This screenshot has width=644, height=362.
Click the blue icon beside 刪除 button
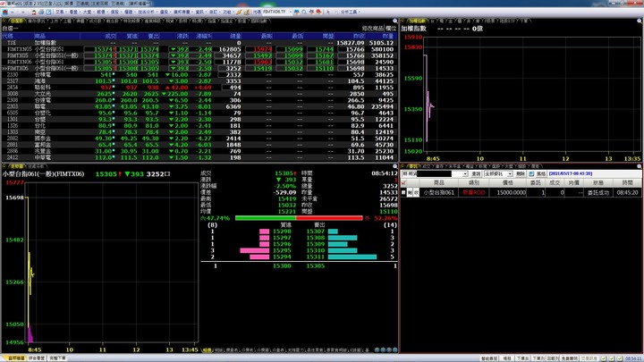[x=531, y=174]
